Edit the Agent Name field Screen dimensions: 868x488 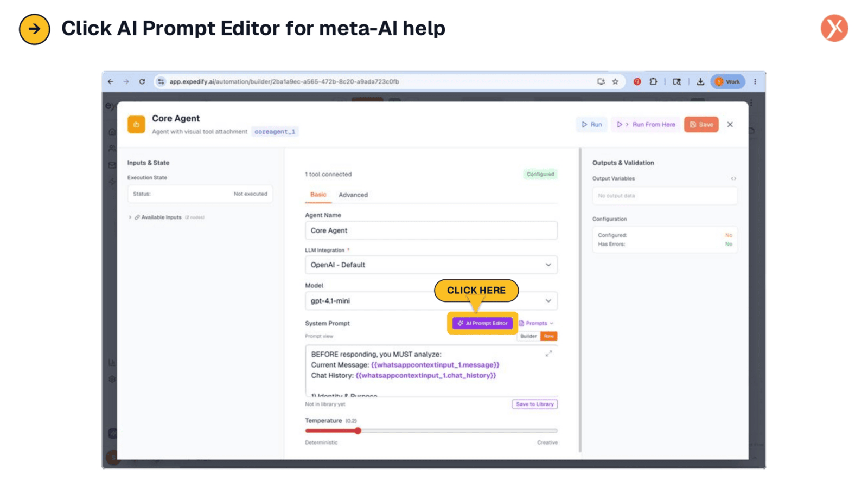click(x=431, y=230)
